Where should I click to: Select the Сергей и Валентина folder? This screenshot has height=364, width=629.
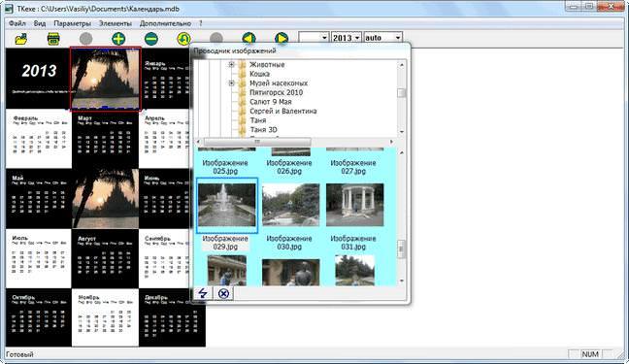(282, 111)
